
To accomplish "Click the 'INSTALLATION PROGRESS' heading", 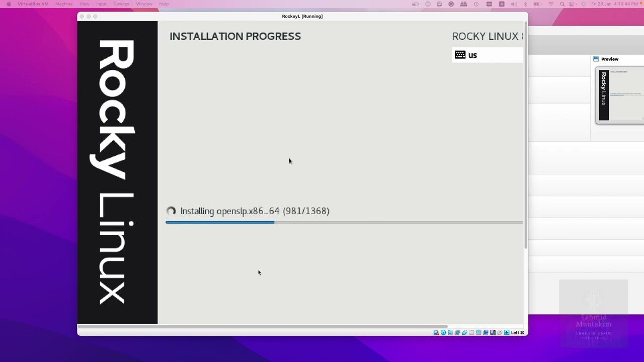I will click(x=235, y=36).
